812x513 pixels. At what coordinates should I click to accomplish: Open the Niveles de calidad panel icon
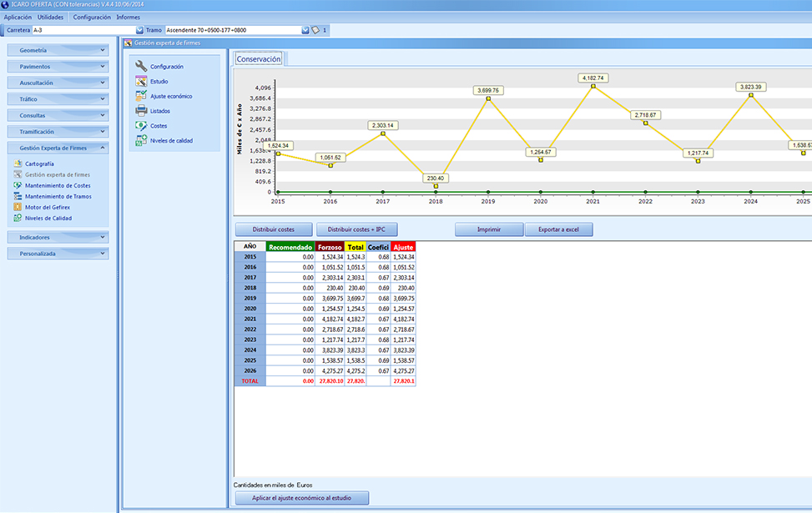141,140
